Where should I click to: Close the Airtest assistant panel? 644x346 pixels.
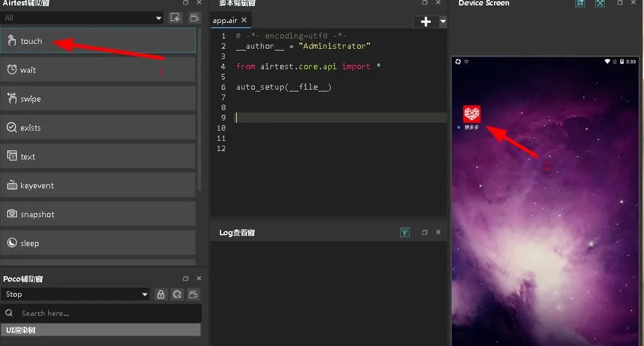(199, 2)
